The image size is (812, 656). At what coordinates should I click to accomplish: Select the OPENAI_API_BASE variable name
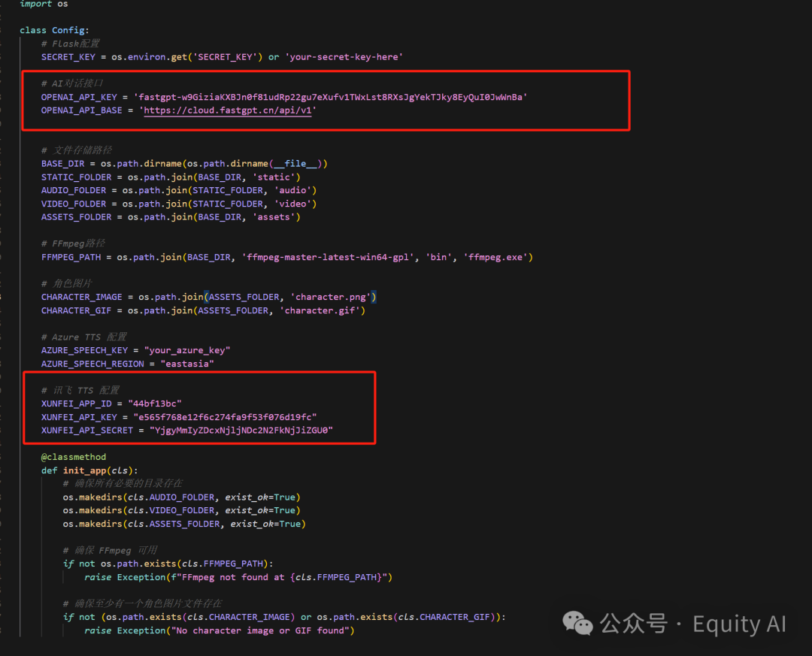click(82, 110)
